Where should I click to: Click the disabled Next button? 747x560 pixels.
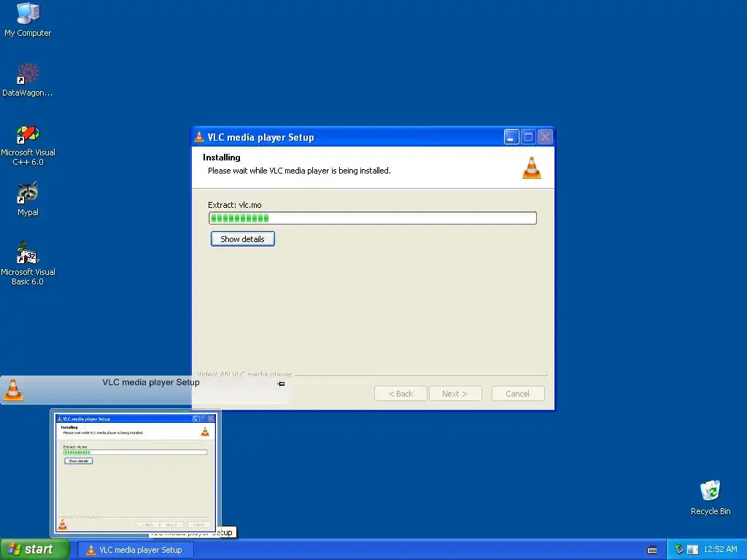coord(454,394)
